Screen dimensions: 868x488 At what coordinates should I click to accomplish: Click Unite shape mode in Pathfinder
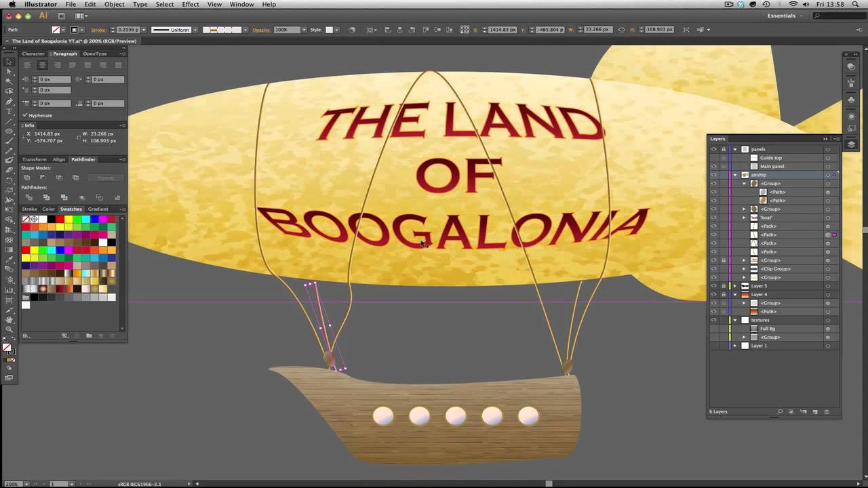[x=27, y=178]
